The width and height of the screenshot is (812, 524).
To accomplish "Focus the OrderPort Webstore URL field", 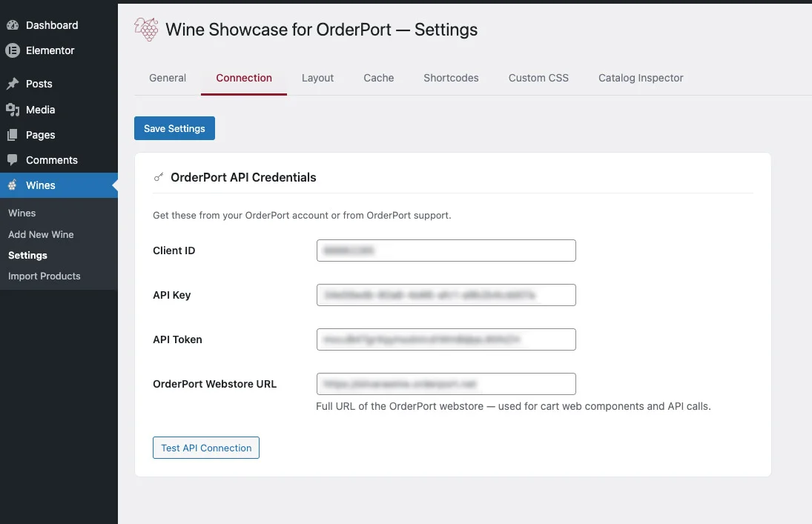I will (x=446, y=384).
